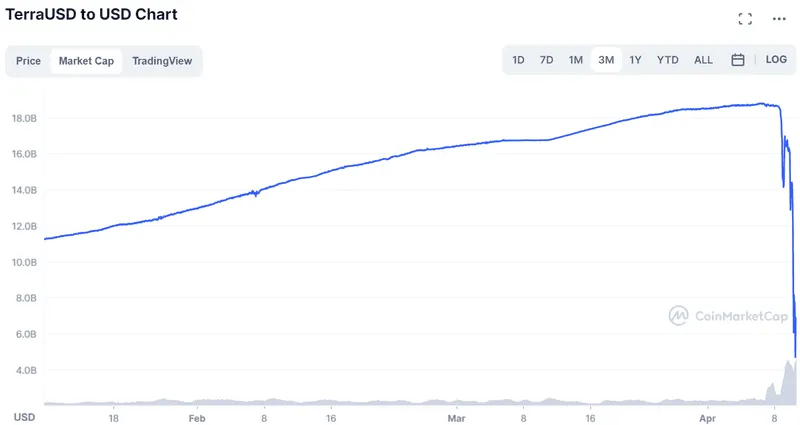Click the CoinMarketCap watermark logo
Viewport: 800px width, 425px height.
point(729,316)
